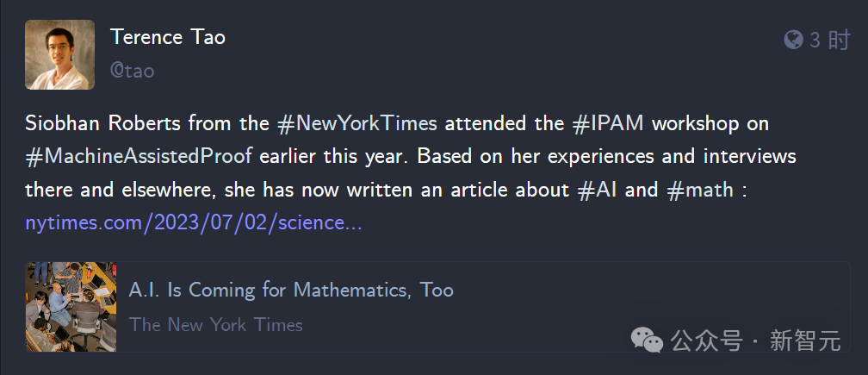868x375 pixels.
Task: Open the #AI hashtag
Action: coord(598,190)
